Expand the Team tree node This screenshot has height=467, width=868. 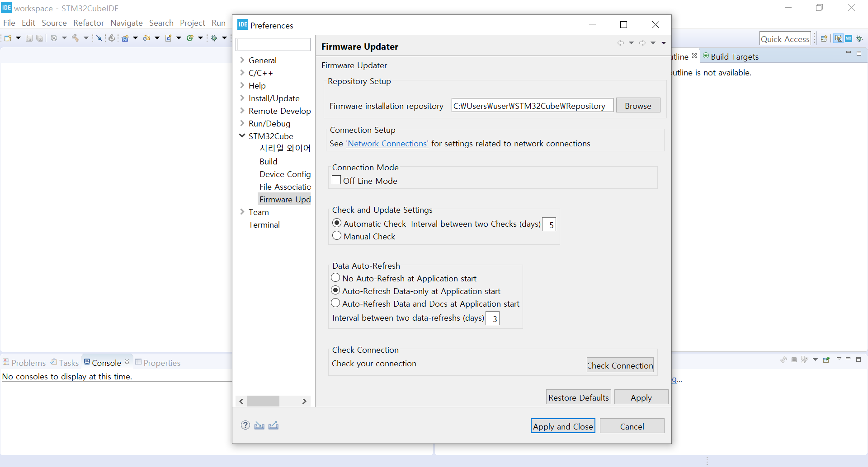point(242,212)
